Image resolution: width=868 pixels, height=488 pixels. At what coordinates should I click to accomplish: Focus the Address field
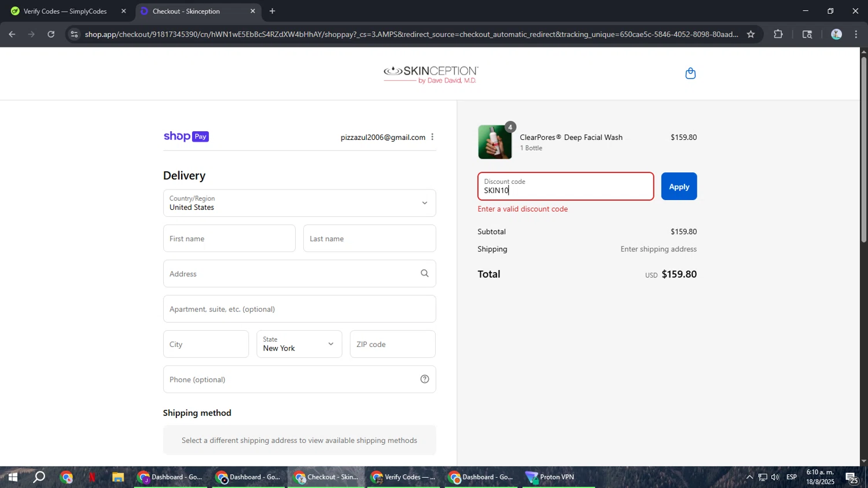(x=299, y=273)
